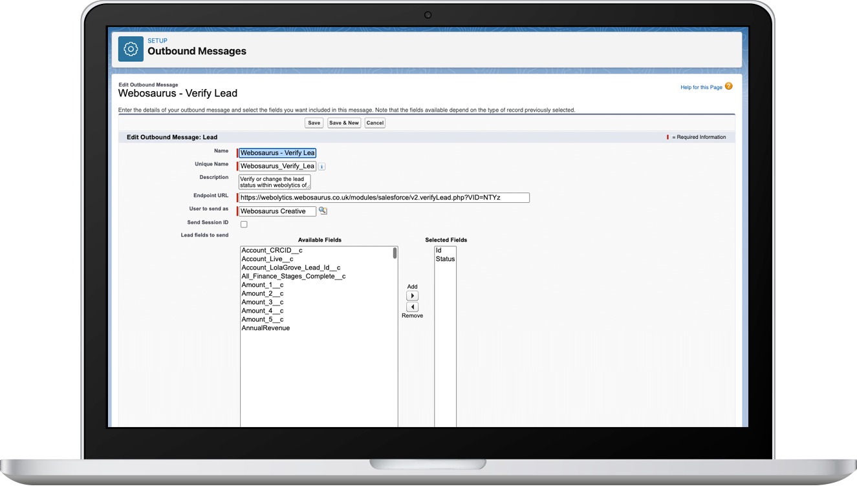Open the Help for this Page link
Viewport: 857px width, 504px height.
click(701, 87)
